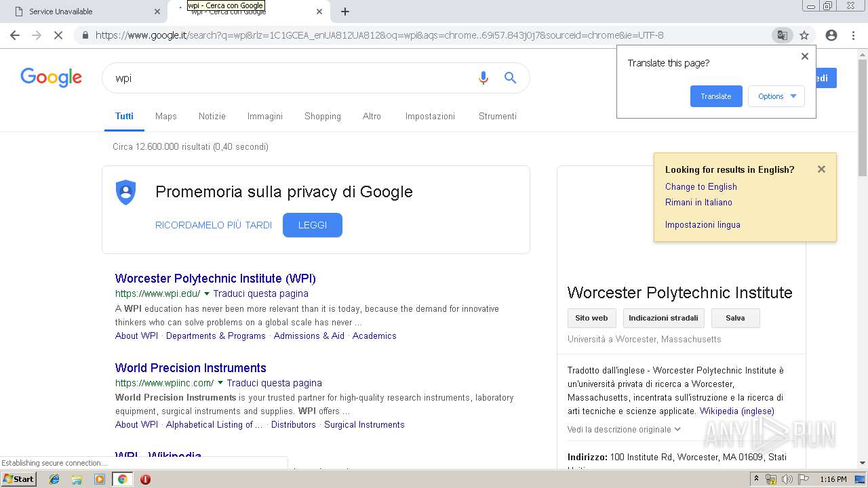Close the 'wpi - Cerca con Google' tab
The image size is (868, 488).
(x=319, y=12)
